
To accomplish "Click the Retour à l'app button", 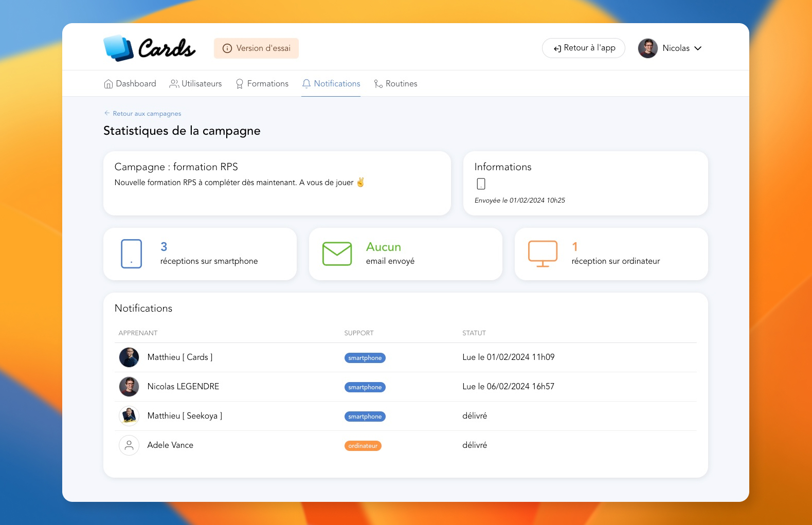I will coord(584,48).
